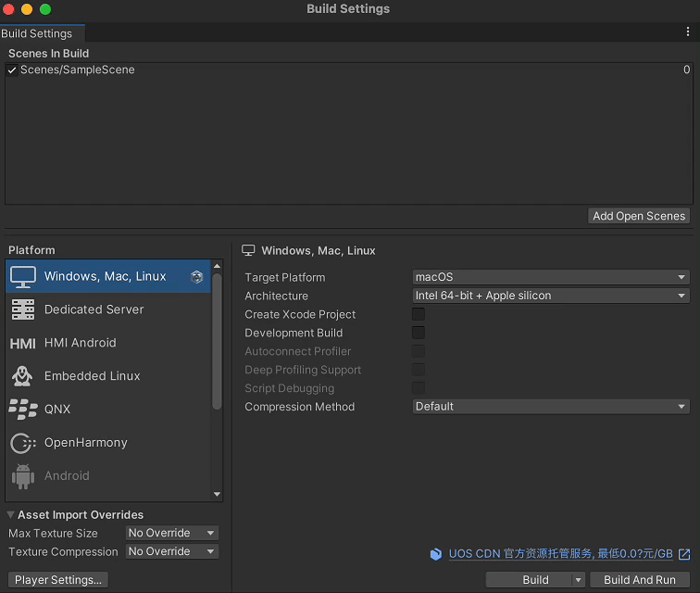Select the Windows, Mac, Linux monitor icon
The image size is (700, 593).
coord(23,277)
